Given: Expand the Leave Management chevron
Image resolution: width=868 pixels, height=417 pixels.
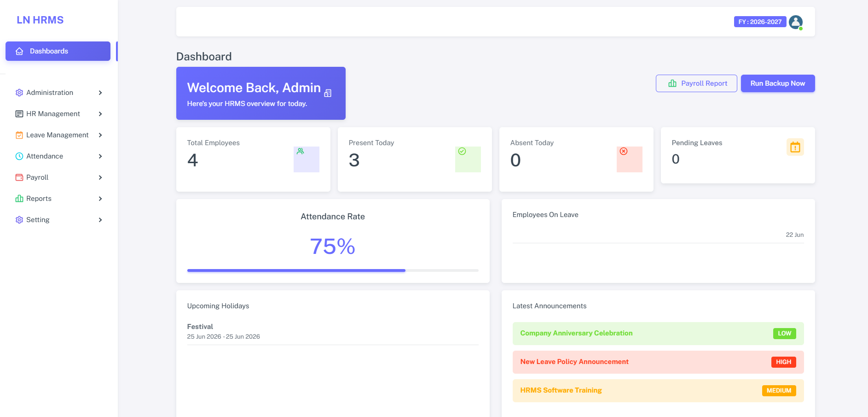Looking at the screenshot, I should click(x=100, y=135).
